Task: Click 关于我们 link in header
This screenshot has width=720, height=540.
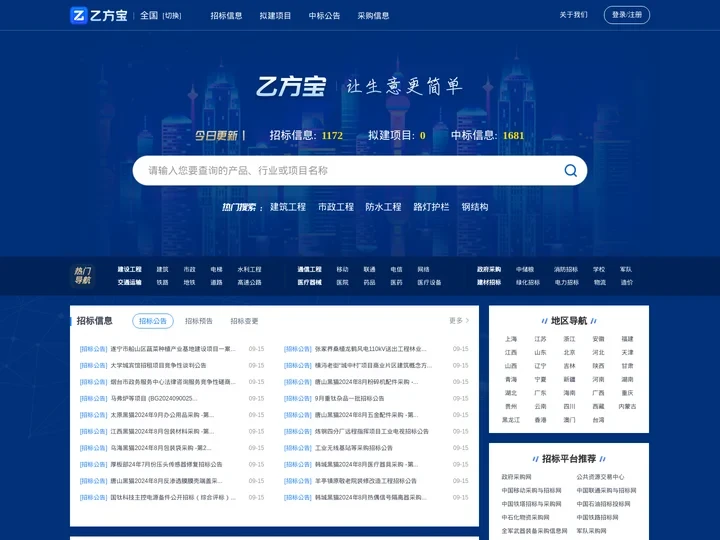Action: pos(573,15)
